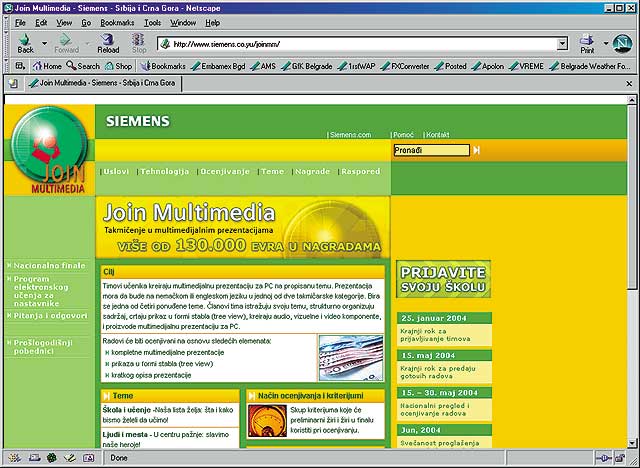Click the Back navigation button

point(25,44)
